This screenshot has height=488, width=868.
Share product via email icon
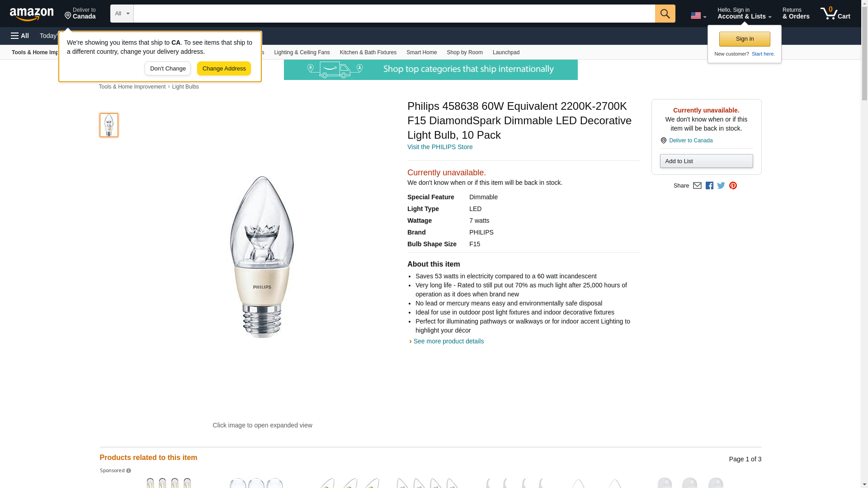click(x=697, y=186)
